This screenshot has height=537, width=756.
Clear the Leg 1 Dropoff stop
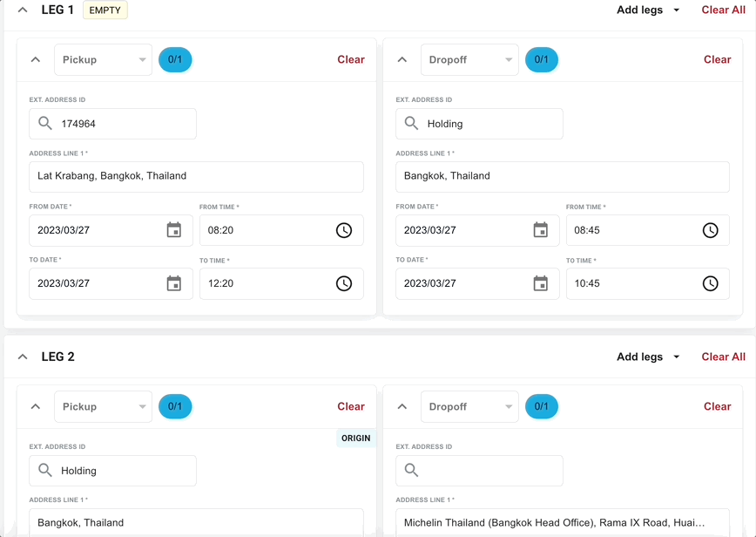pyautogui.click(x=718, y=60)
